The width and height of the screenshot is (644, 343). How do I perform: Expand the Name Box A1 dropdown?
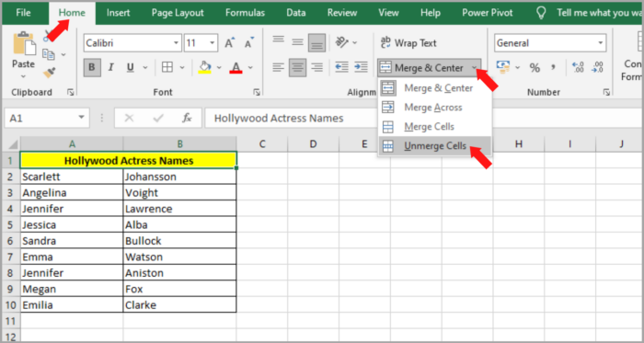[x=81, y=119]
